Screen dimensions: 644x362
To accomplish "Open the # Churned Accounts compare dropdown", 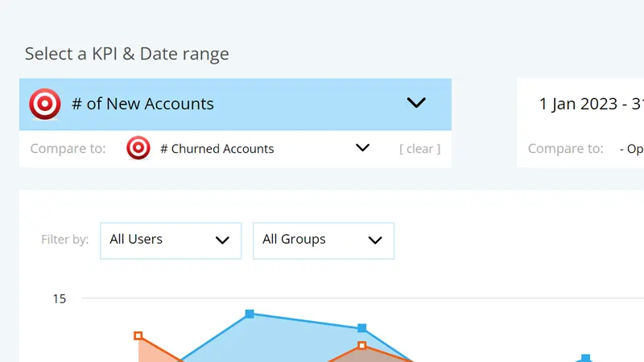I will (x=248, y=148).
